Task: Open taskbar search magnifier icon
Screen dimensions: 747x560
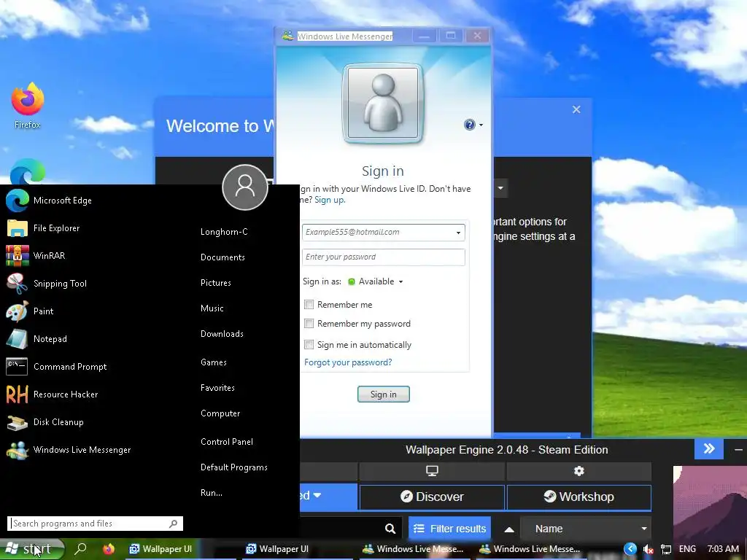Action: click(x=82, y=549)
